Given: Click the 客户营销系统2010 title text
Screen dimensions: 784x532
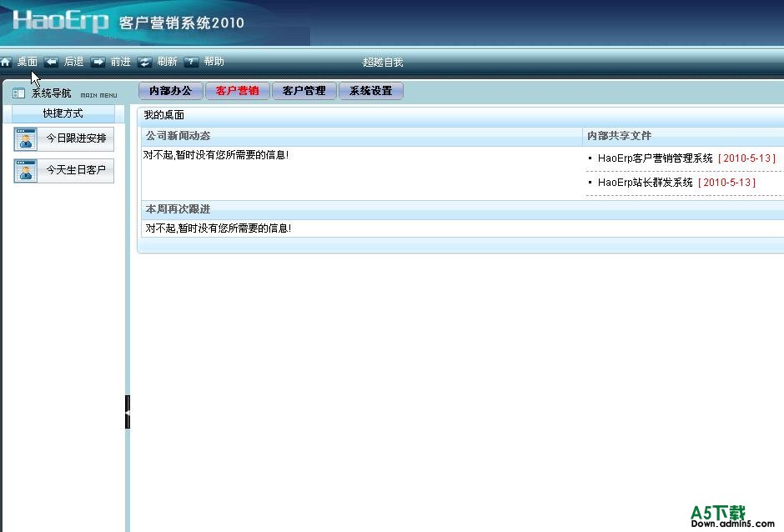Looking at the screenshot, I should point(182,23).
